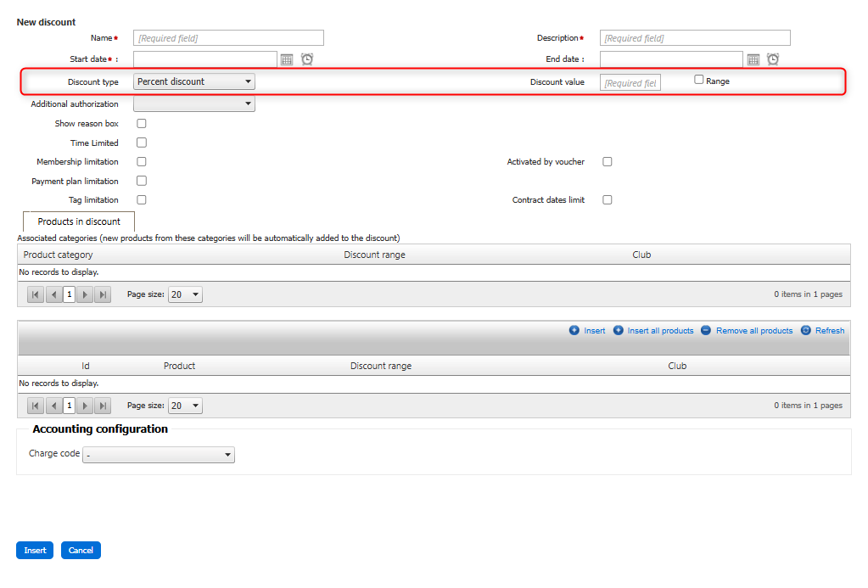This screenshot has width=868, height=588.
Task: Open the Discount type dropdown
Action: (194, 82)
